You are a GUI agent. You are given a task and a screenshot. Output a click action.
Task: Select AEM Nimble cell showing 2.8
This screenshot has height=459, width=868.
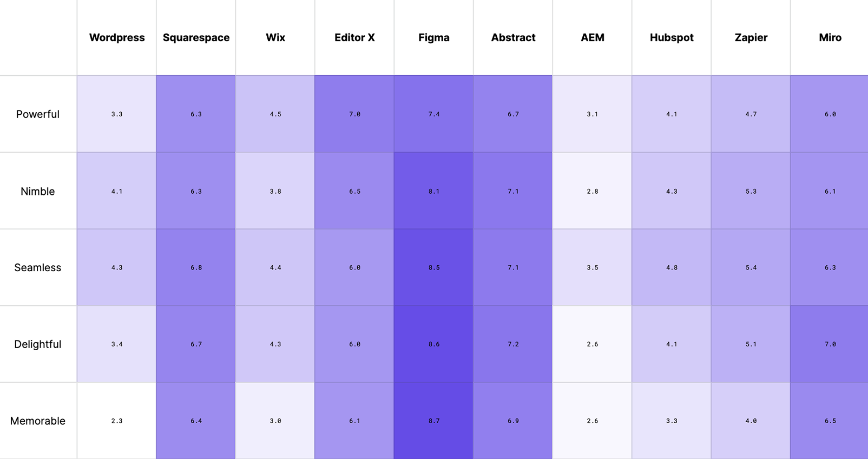[x=593, y=191]
